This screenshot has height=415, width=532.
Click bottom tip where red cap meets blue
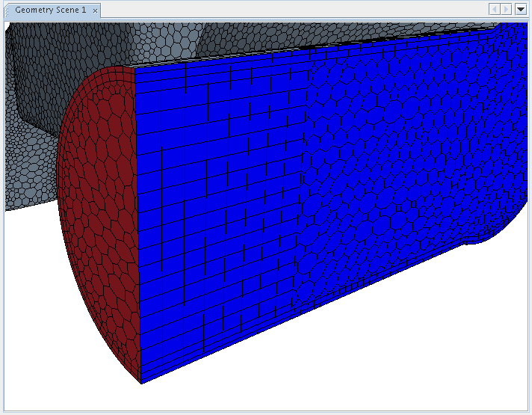pyautogui.click(x=141, y=382)
